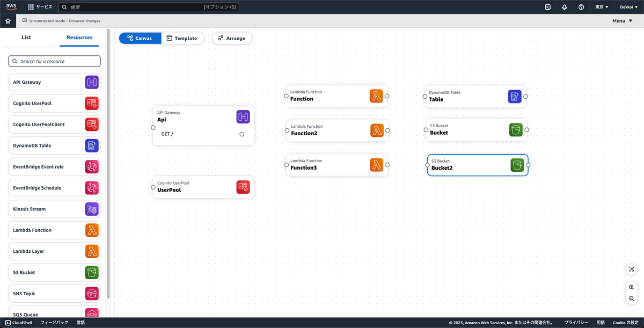
Task: Click the Api card left port
Action: (153, 127)
